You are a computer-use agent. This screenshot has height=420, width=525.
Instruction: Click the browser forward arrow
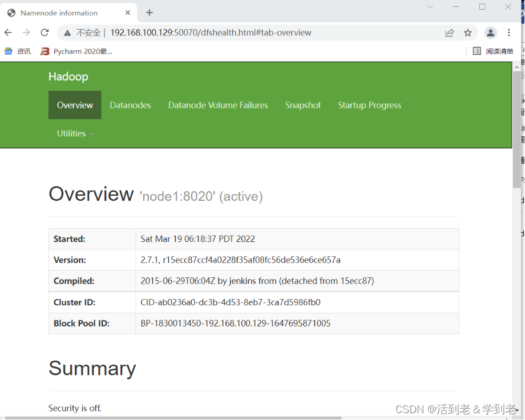click(x=26, y=33)
